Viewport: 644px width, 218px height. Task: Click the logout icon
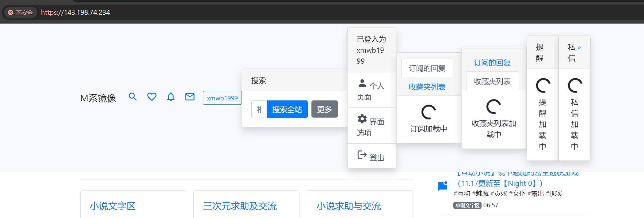[362, 155]
